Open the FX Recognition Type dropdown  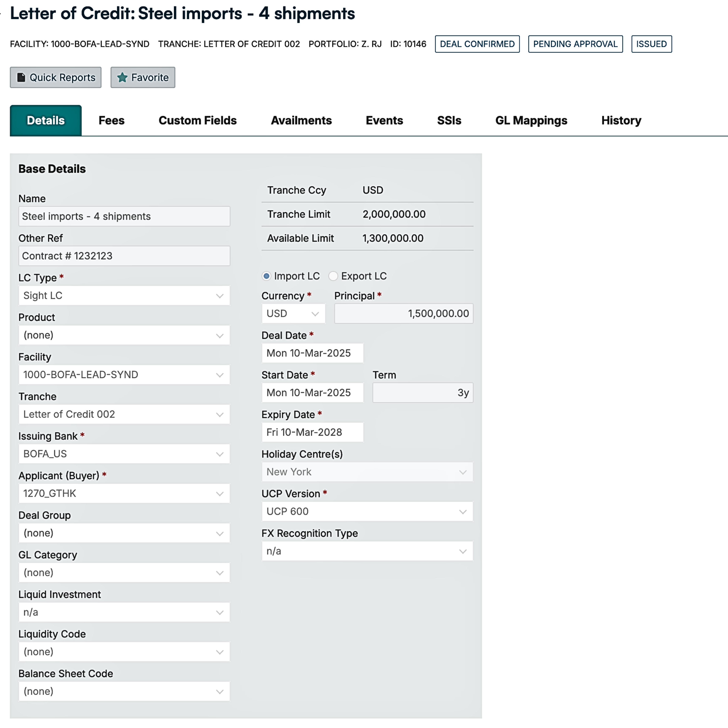coord(367,551)
